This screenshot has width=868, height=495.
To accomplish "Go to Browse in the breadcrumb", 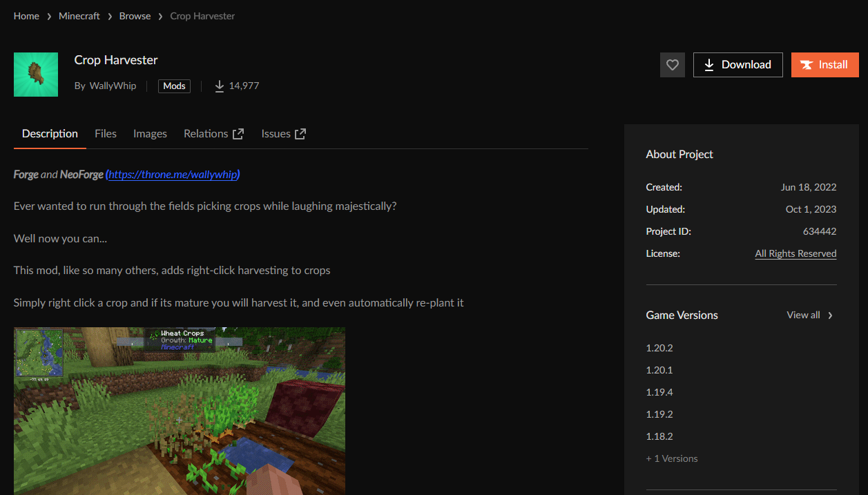I will pos(135,16).
